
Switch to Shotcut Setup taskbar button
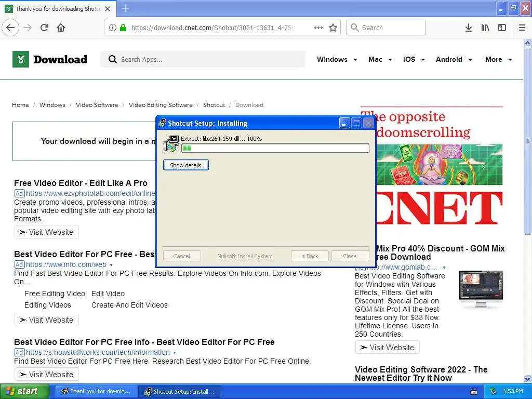tap(180, 392)
